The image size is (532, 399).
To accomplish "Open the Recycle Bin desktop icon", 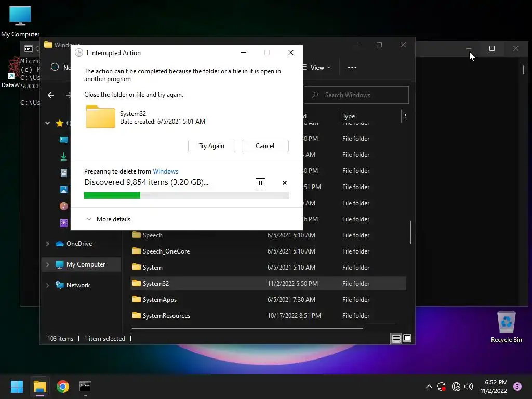I will [x=506, y=327].
